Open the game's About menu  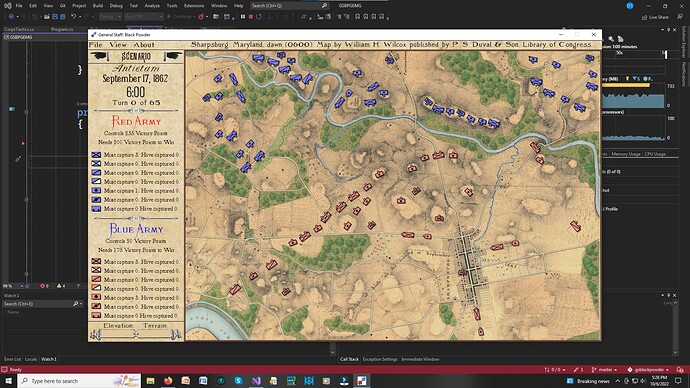coord(144,45)
